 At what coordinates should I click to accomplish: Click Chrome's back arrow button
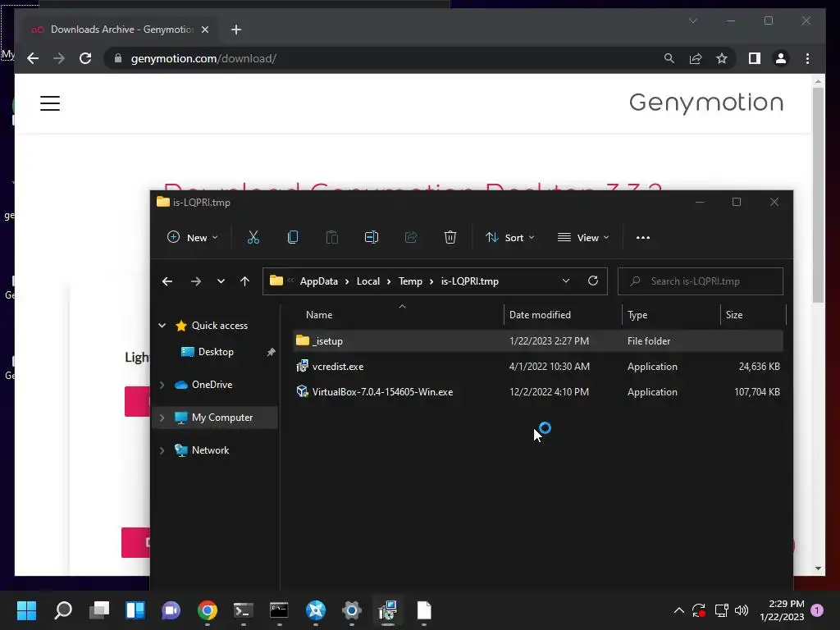(33, 58)
